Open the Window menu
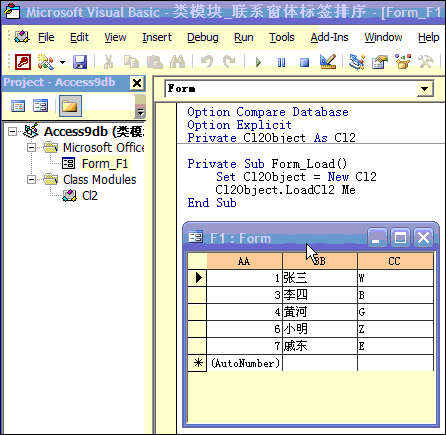446x435 pixels. pos(383,37)
